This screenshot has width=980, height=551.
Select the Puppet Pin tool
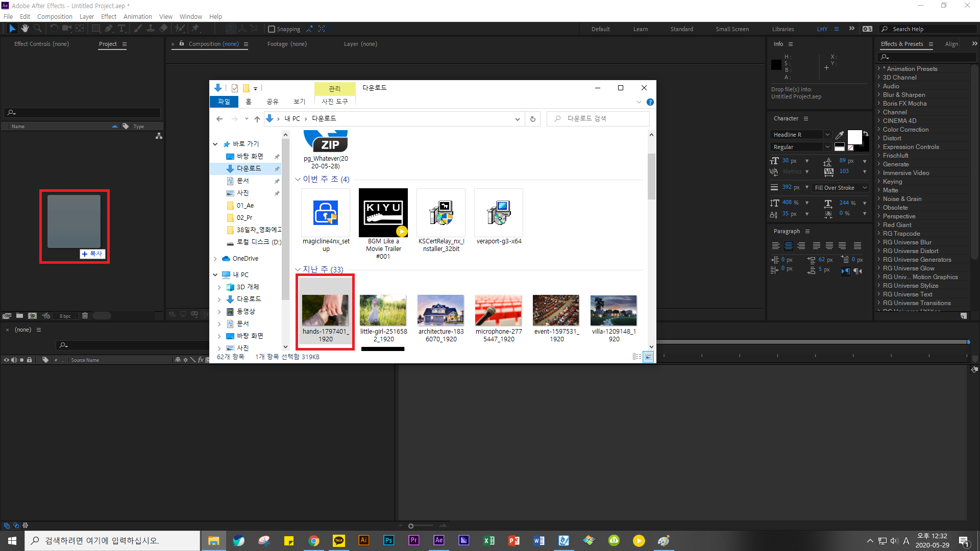(x=195, y=29)
